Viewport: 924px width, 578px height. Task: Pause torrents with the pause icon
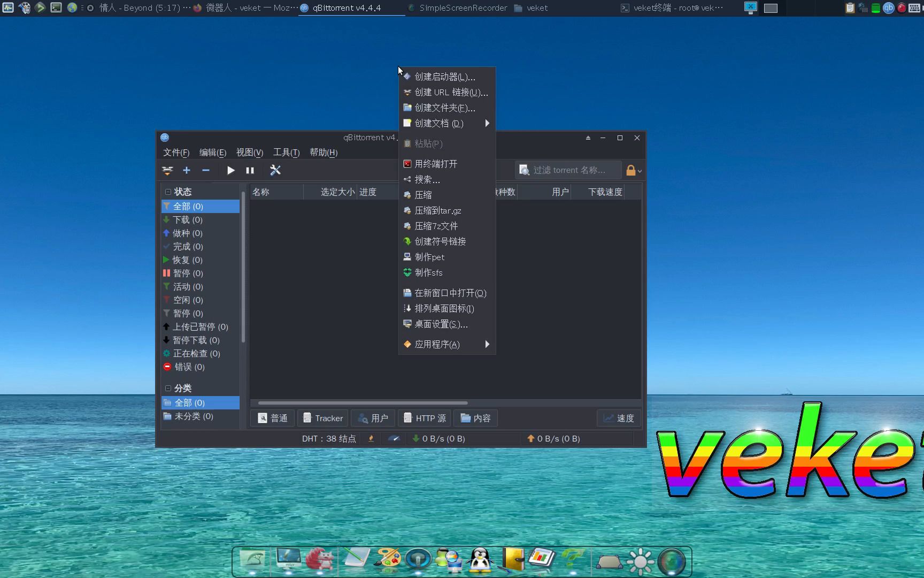250,170
